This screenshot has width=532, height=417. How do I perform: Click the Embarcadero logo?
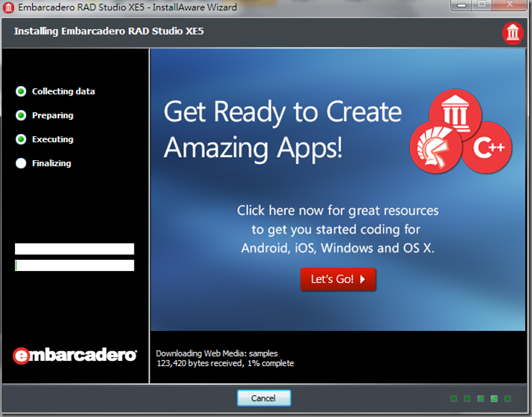(75, 355)
